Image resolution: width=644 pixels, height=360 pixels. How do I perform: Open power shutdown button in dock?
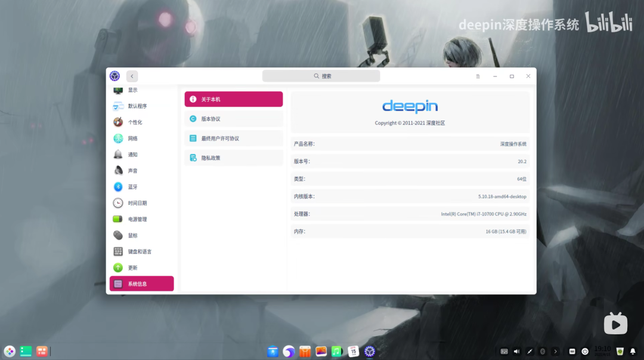(x=585, y=352)
